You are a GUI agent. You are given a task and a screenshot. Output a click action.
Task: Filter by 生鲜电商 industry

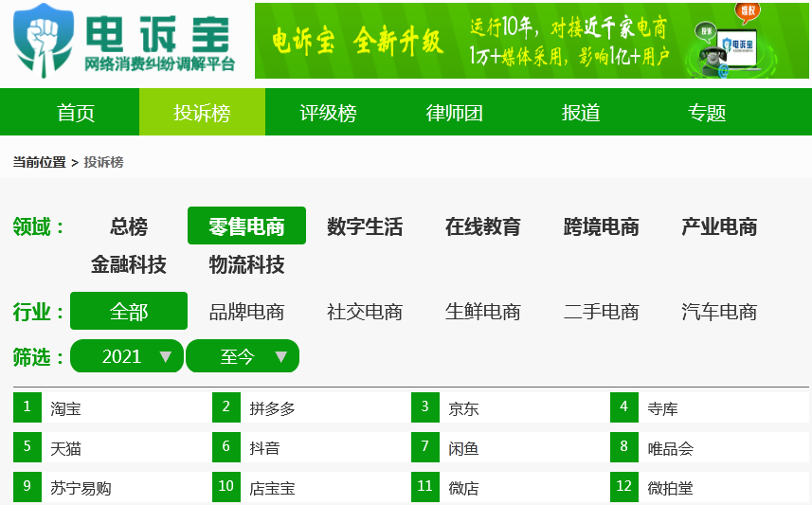tap(482, 312)
